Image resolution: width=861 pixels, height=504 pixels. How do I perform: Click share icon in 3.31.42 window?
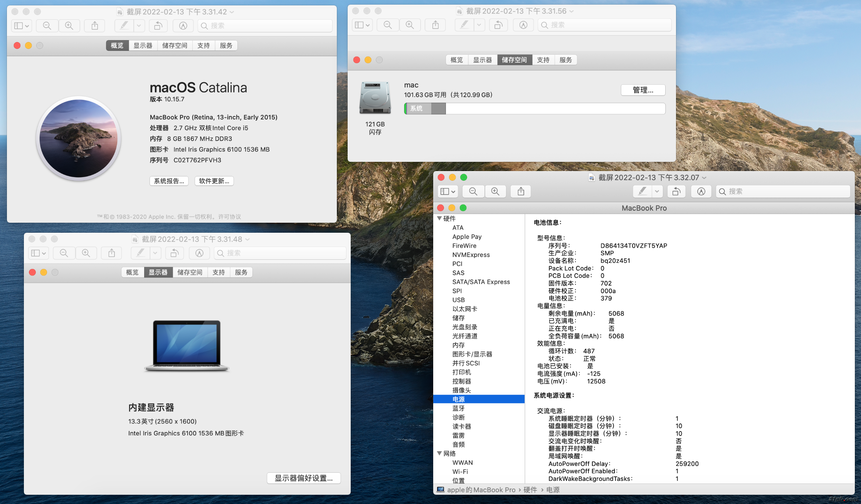click(95, 26)
